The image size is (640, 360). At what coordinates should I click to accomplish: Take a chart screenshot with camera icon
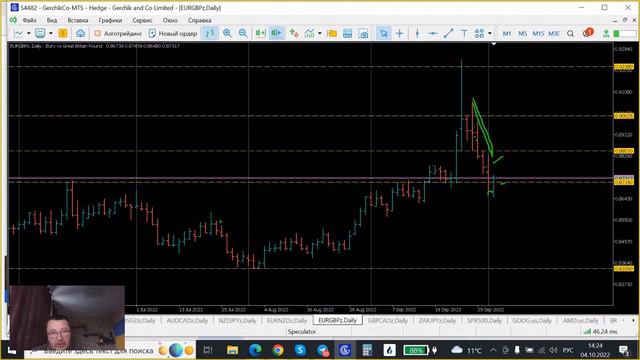tap(363, 33)
